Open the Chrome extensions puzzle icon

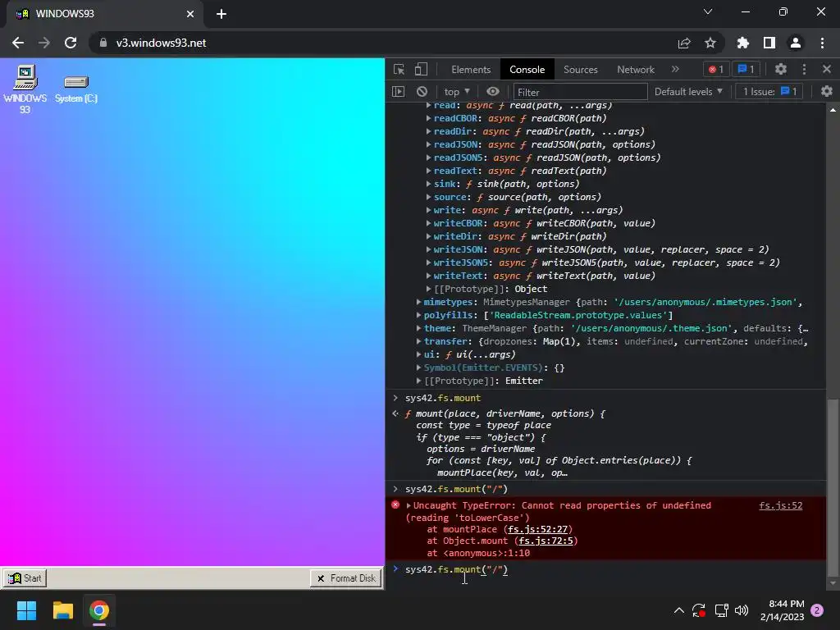(x=742, y=43)
